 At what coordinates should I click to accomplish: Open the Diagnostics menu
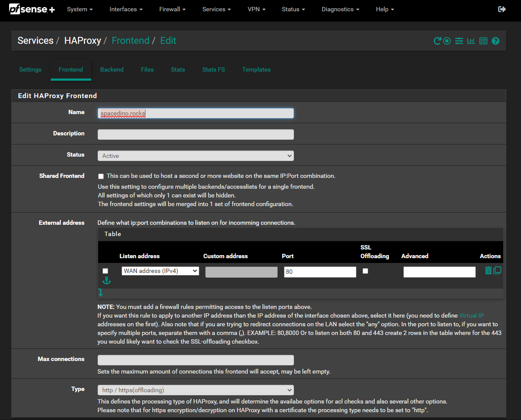pos(340,9)
